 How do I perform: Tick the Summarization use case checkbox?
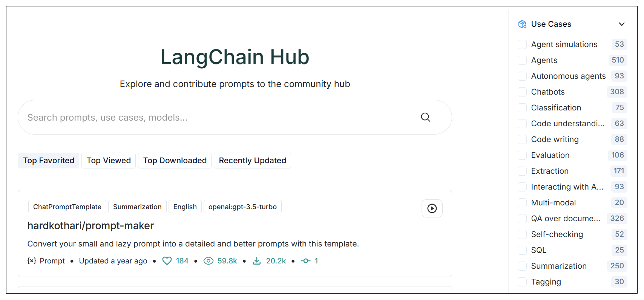coord(522,266)
